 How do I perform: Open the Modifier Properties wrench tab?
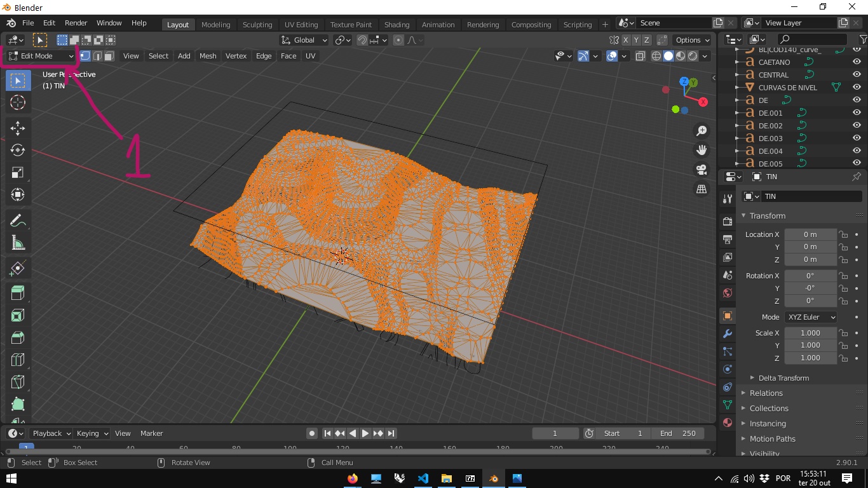pos(728,334)
